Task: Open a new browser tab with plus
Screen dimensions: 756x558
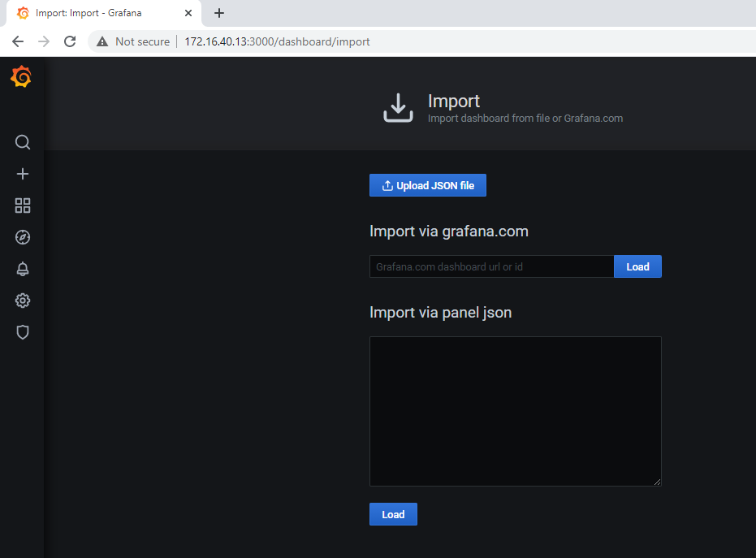Action: click(219, 13)
